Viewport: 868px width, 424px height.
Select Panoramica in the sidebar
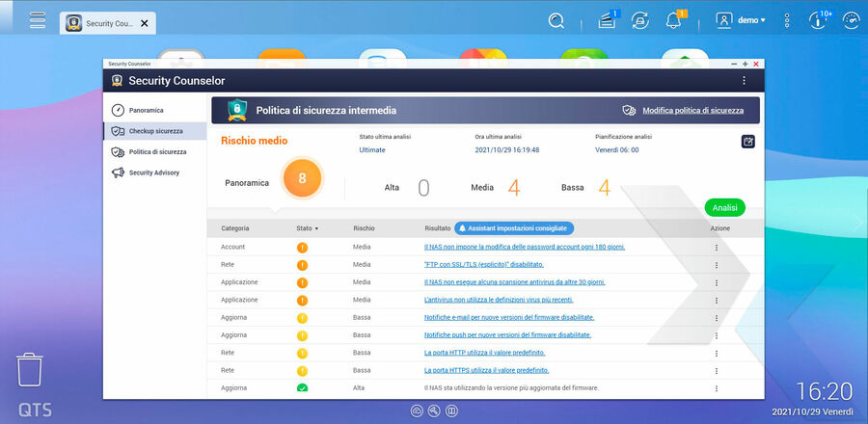pyautogui.click(x=146, y=110)
